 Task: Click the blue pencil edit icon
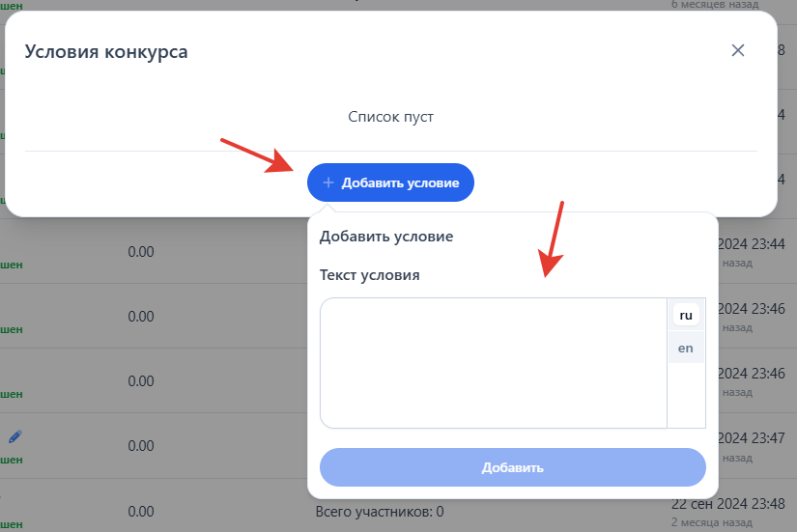pos(14,436)
